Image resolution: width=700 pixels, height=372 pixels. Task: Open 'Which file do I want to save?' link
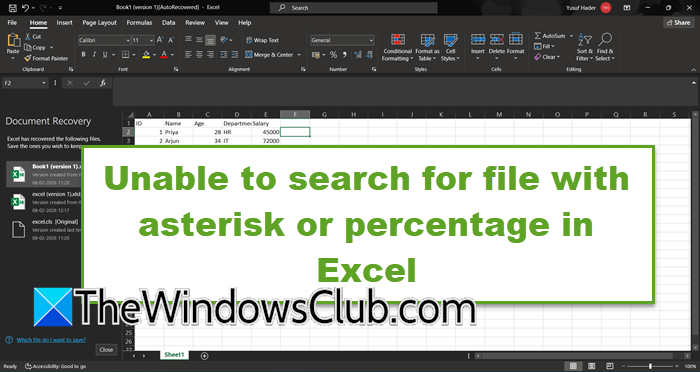51,340
